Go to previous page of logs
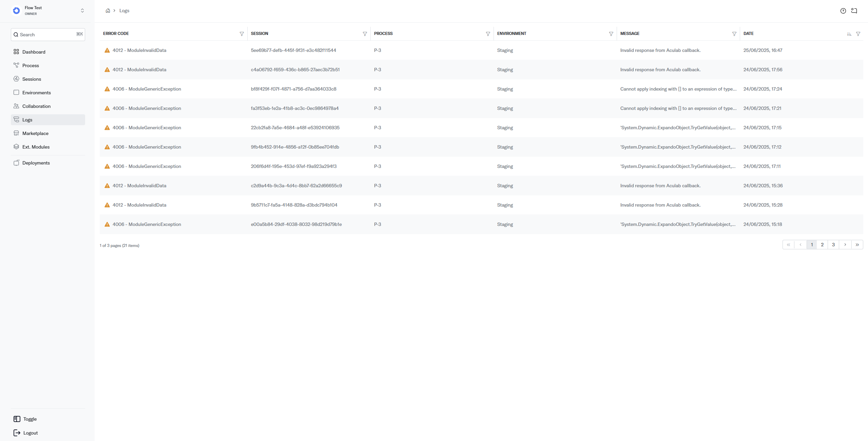The width and height of the screenshot is (868, 441). point(801,245)
